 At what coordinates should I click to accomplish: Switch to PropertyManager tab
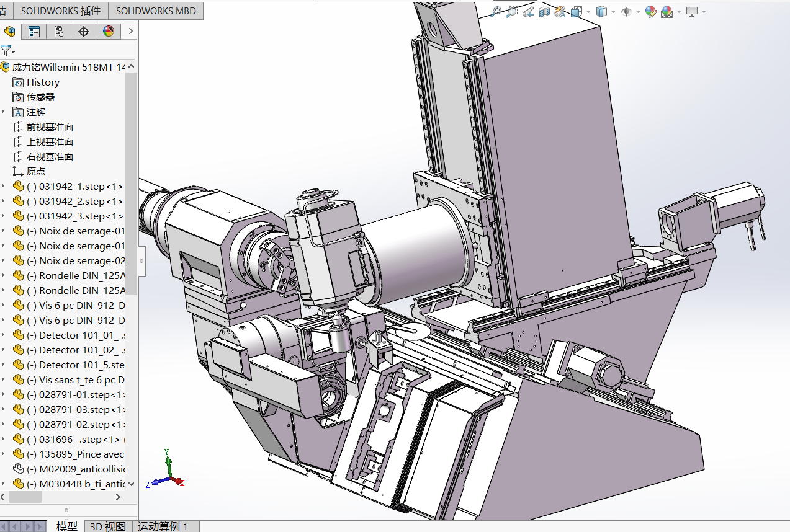coord(34,32)
